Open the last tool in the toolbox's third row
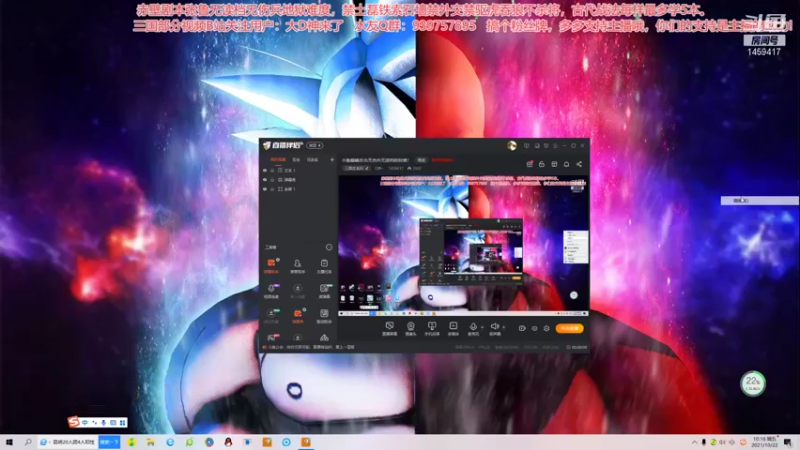 click(324, 315)
